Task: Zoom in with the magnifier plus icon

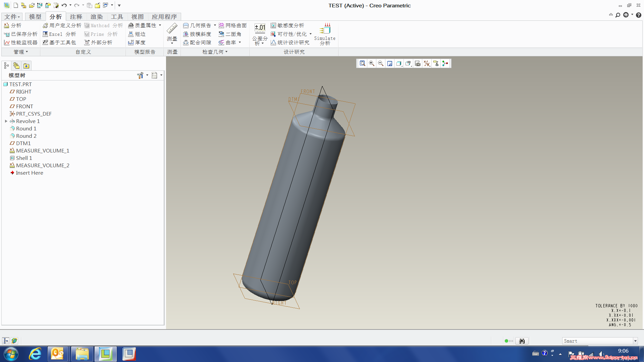Action: pos(372,63)
